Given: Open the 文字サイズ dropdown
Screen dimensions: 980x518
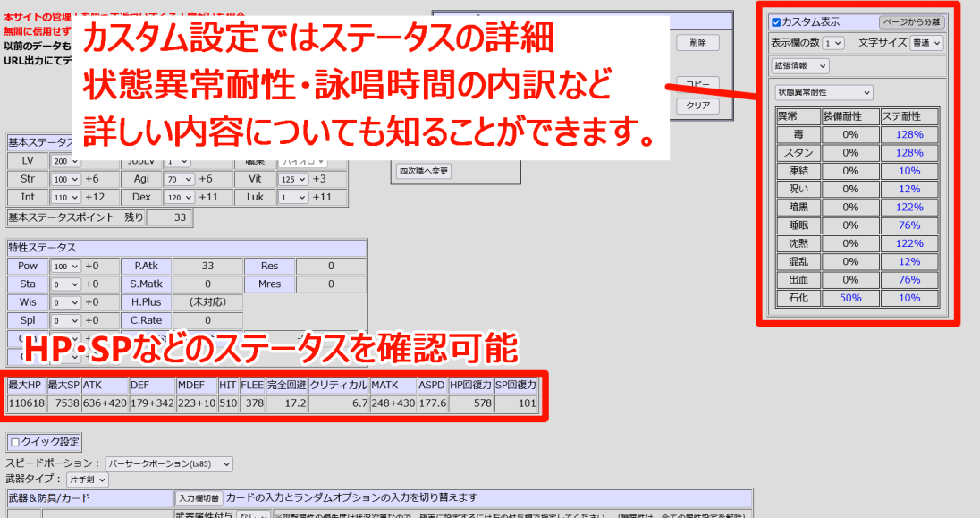Looking at the screenshot, I should click(x=925, y=43).
